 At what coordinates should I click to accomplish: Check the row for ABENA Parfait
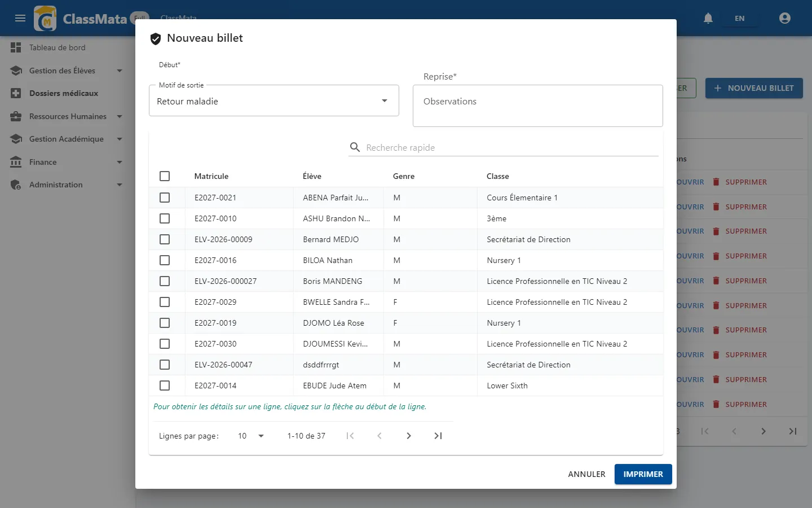[165, 198]
